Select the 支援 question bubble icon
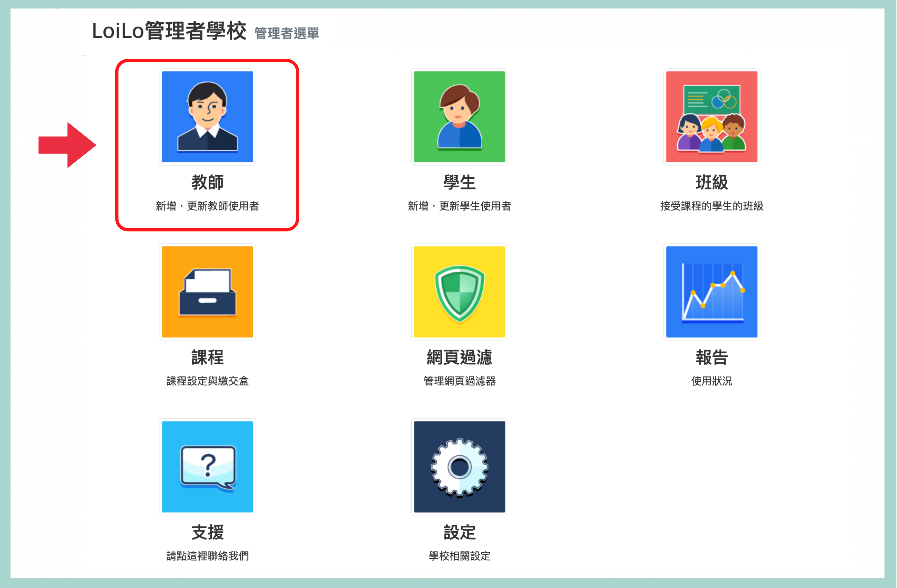The image size is (897, 588). 207,467
